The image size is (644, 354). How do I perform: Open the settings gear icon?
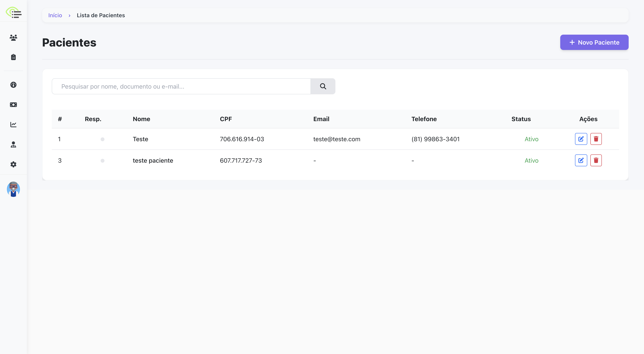coord(13,164)
